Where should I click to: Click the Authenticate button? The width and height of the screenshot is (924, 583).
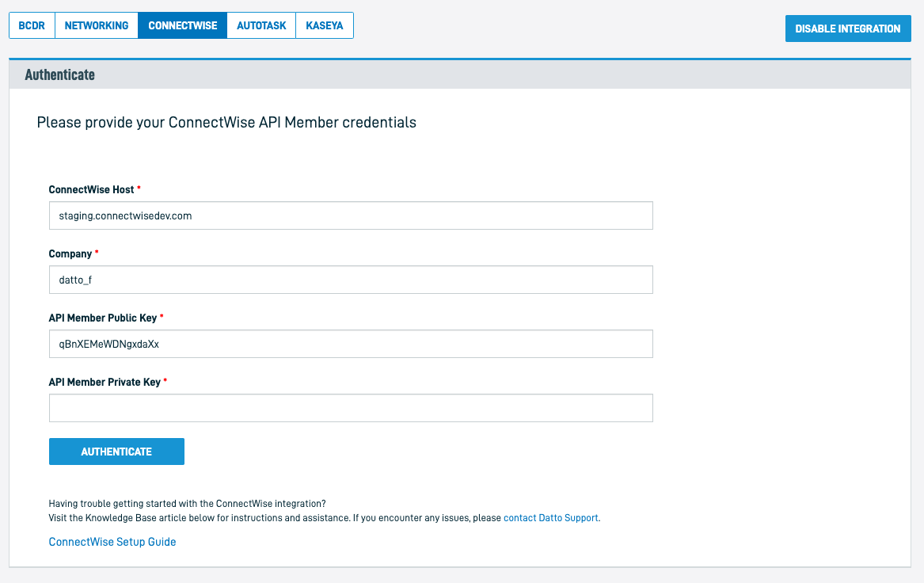pyautogui.click(x=116, y=452)
